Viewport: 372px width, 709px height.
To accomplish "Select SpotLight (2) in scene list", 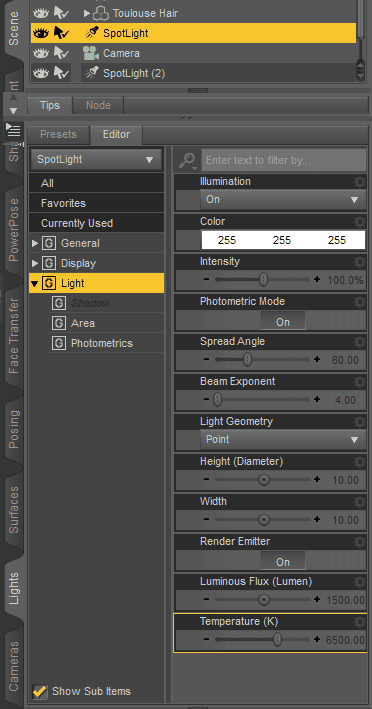I will tap(134, 73).
